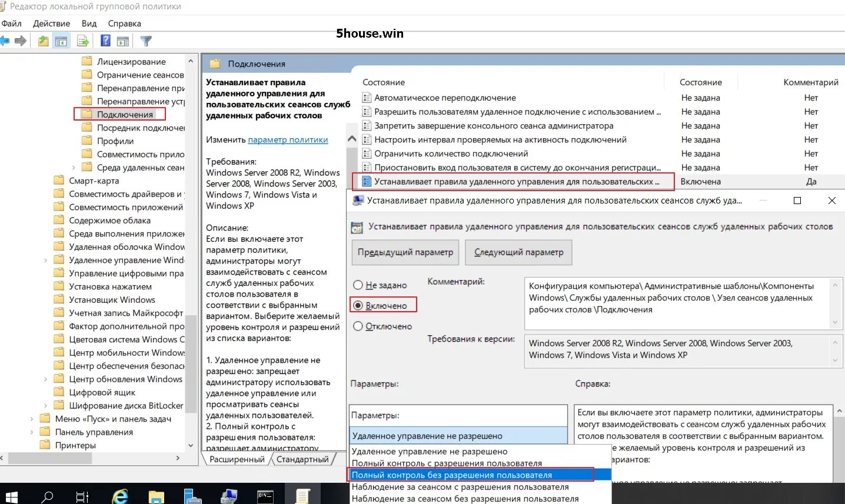Screen dimensions: 845x504
Task: Open Server Manager taskbar icon
Action: coord(192,496)
